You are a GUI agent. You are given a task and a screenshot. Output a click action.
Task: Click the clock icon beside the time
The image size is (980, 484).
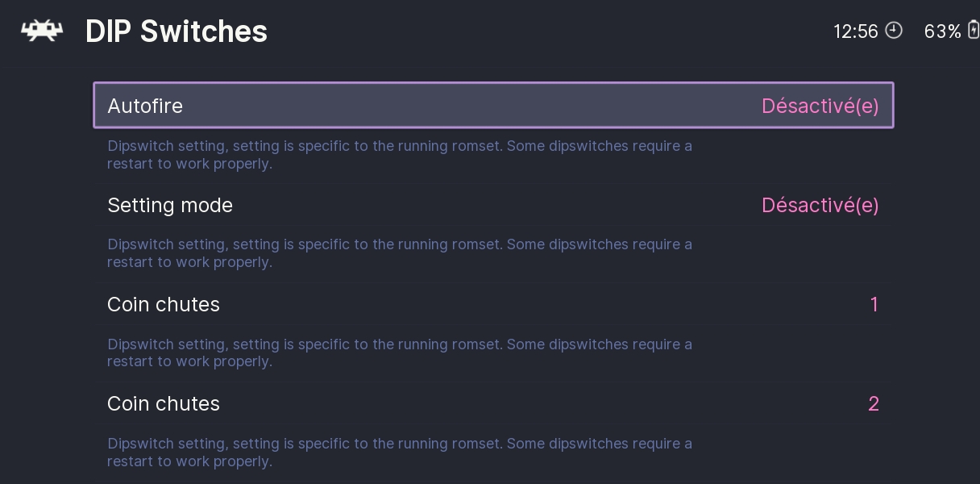click(x=894, y=31)
